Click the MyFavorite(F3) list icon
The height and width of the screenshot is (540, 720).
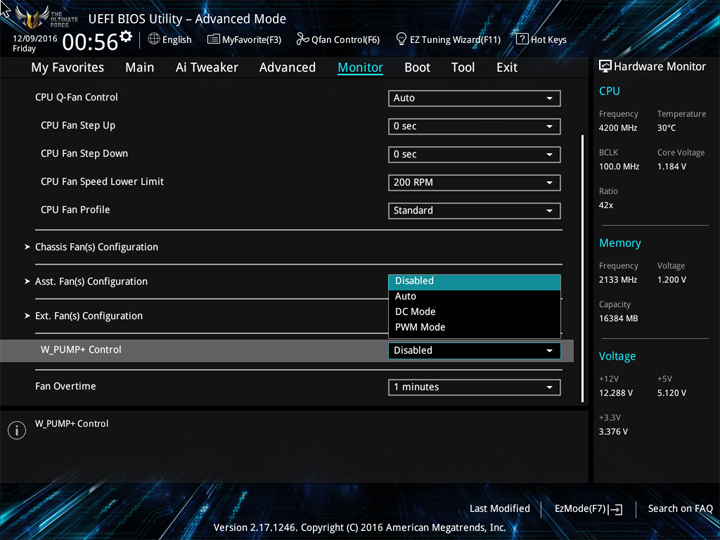pyautogui.click(x=213, y=39)
